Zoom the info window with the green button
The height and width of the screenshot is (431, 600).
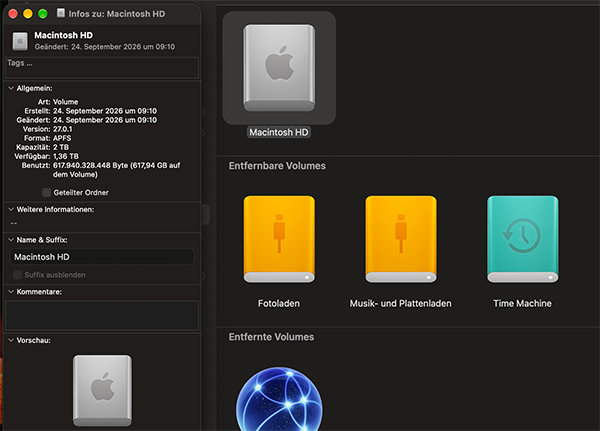point(42,14)
